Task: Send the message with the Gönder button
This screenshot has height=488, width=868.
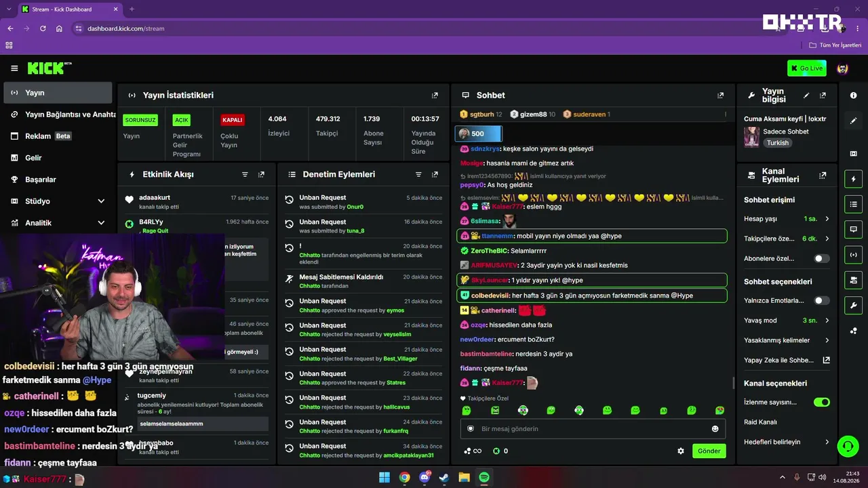Action: pyautogui.click(x=709, y=451)
